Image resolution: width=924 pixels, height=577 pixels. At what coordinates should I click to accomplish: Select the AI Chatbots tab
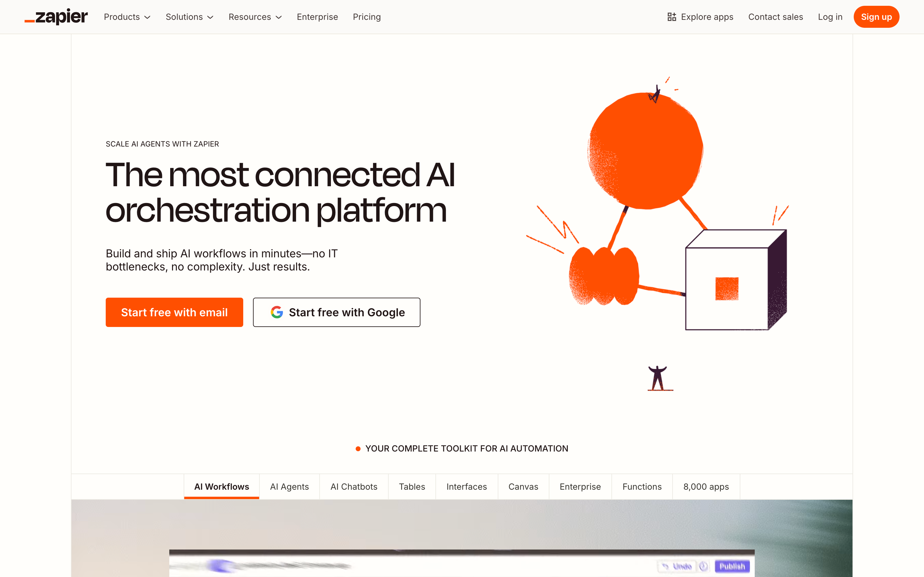coord(354,487)
